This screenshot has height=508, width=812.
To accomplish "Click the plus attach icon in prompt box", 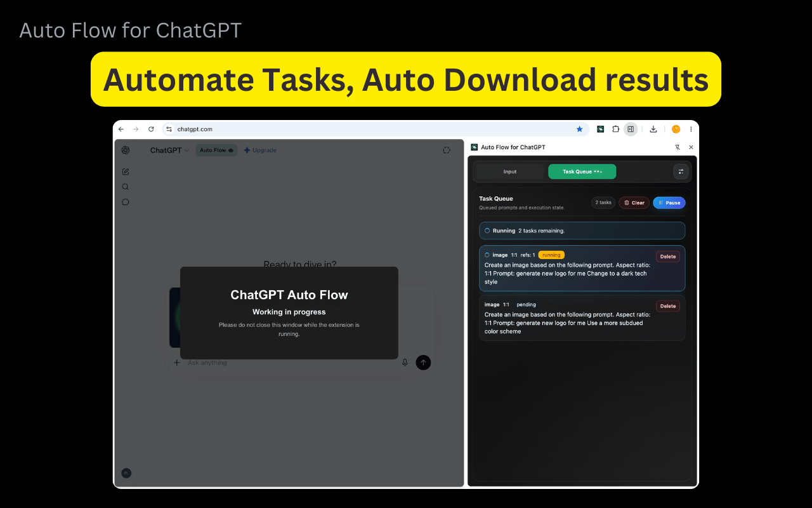I will coord(177,363).
